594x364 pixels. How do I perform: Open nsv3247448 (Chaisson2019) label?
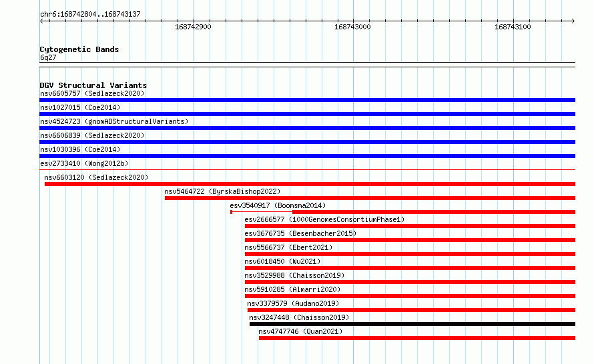click(x=299, y=317)
